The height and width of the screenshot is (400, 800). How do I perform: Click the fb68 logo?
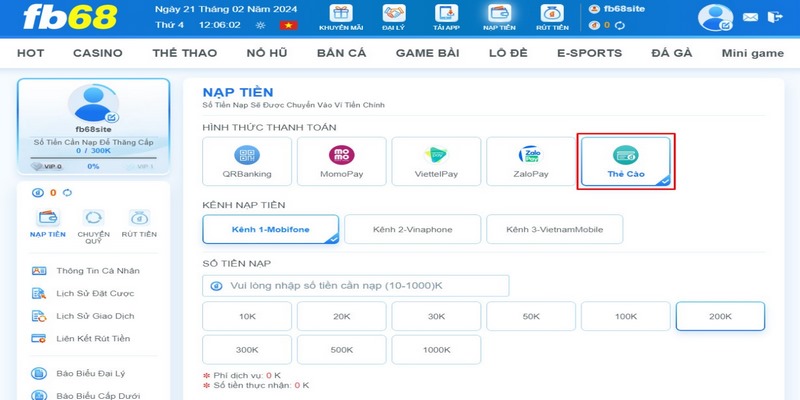(70, 17)
